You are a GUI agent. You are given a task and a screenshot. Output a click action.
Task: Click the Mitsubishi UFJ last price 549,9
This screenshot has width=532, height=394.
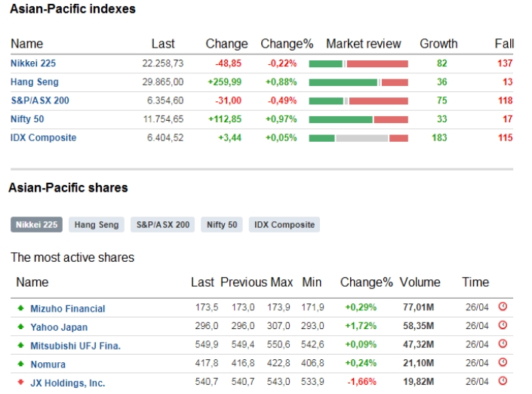click(207, 344)
